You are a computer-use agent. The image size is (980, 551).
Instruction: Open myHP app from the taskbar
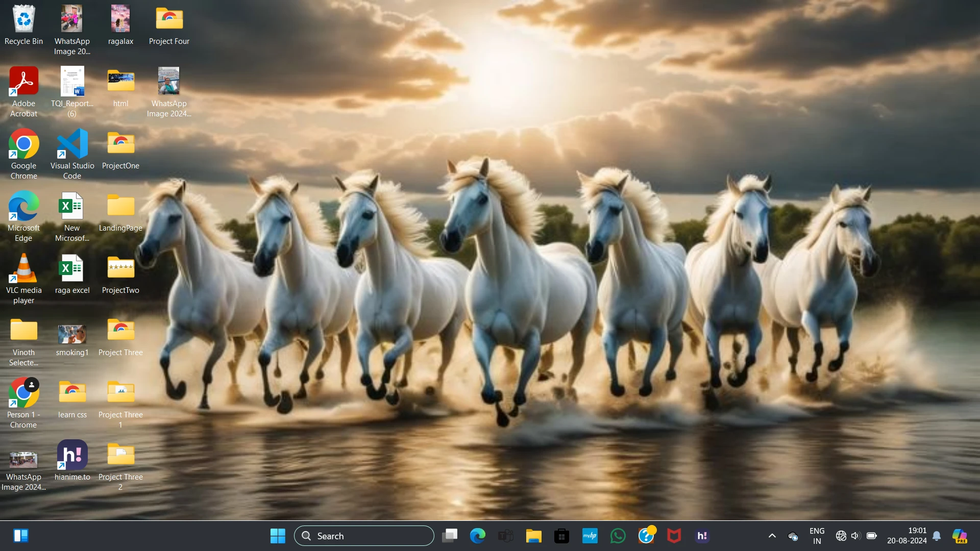[x=590, y=536]
